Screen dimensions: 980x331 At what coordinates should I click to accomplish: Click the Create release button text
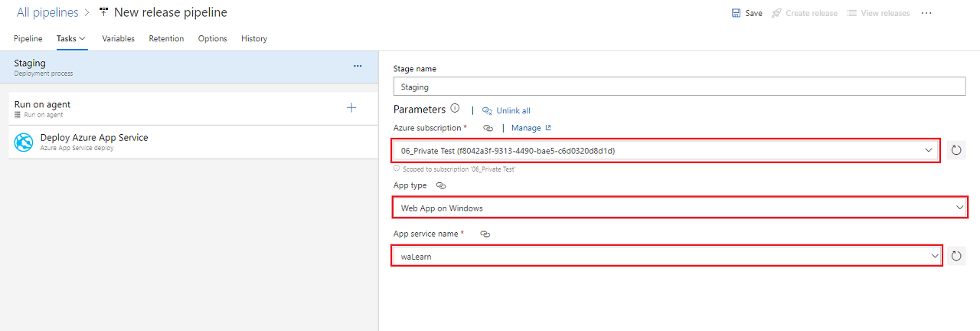(x=812, y=13)
